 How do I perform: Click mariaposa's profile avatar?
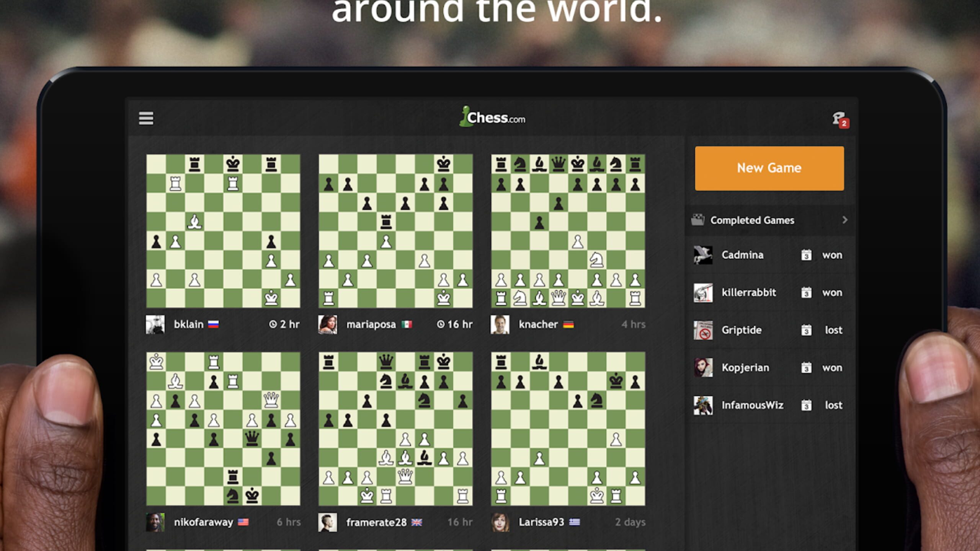pyautogui.click(x=328, y=324)
